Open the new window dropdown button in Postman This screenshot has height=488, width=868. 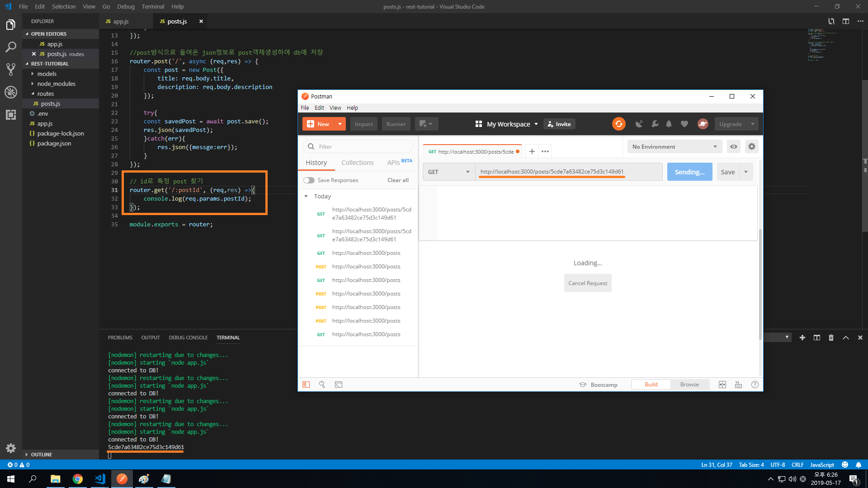[x=426, y=124]
